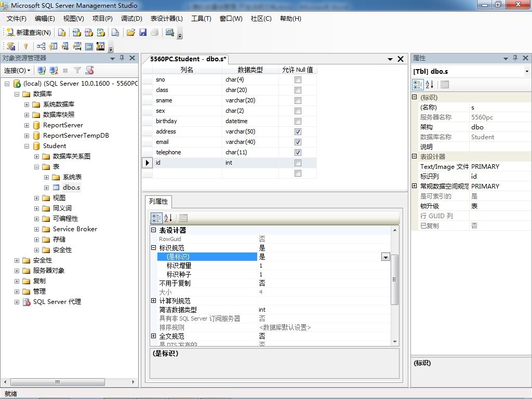The height and width of the screenshot is (399, 532).
Task: Toggle Allow Null checkbox for sname
Action: pos(298,100)
